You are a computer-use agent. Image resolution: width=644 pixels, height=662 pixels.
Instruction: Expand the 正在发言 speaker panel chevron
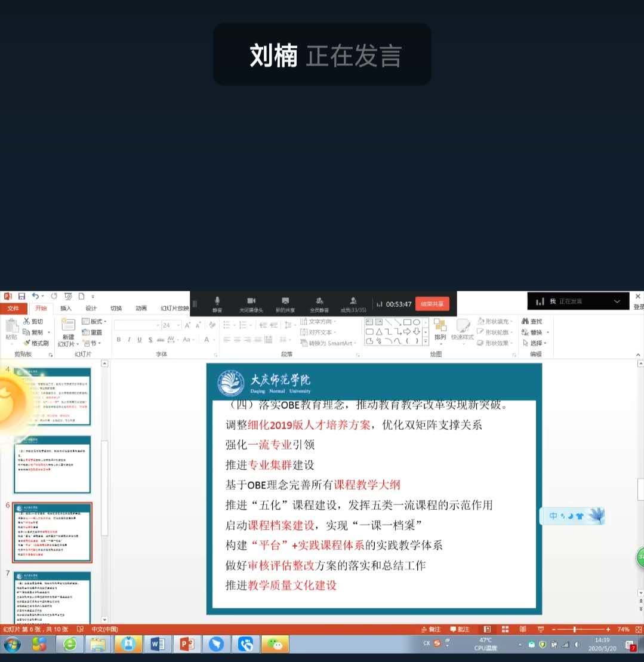click(x=618, y=301)
